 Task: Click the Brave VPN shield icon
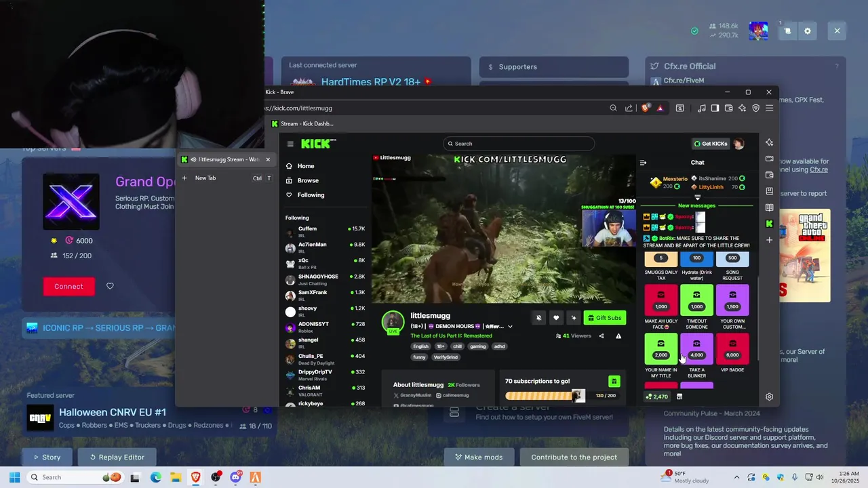[x=756, y=108]
